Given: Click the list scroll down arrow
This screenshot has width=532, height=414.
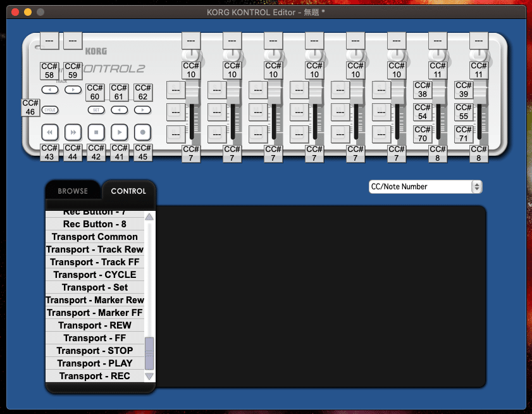Looking at the screenshot, I should coord(149,376).
